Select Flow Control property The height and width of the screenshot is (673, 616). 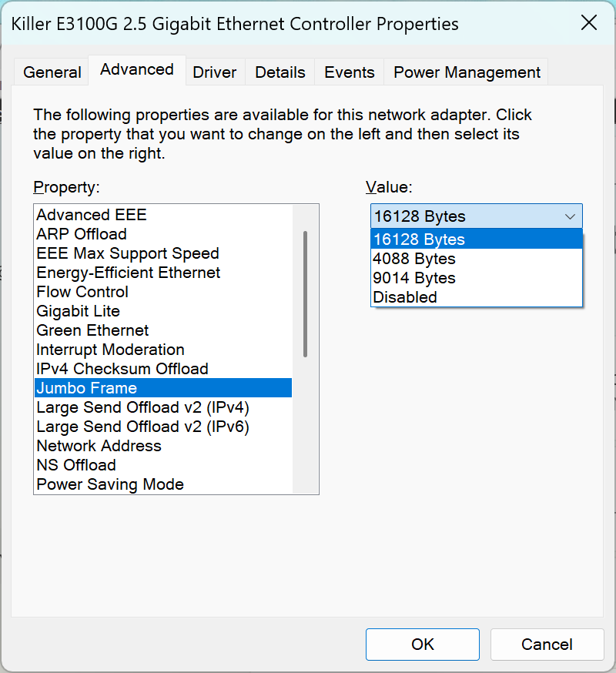pos(163,292)
